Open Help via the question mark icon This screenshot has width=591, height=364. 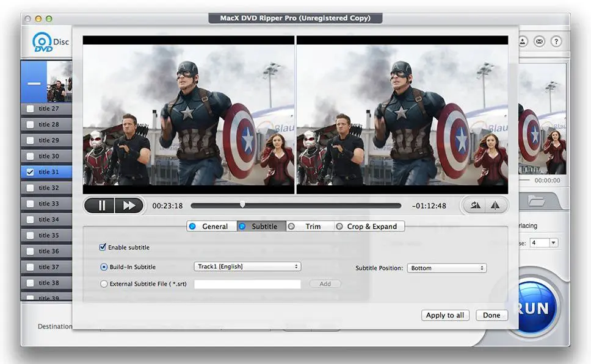click(x=556, y=41)
